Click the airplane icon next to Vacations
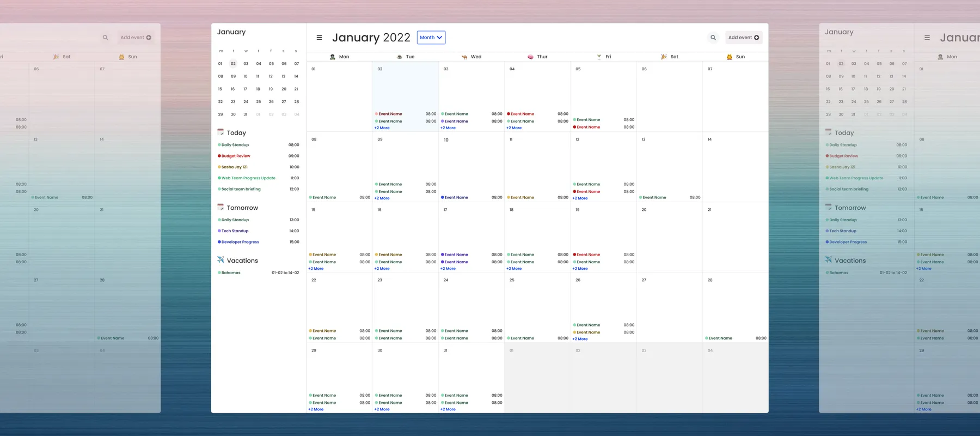 pos(220,260)
